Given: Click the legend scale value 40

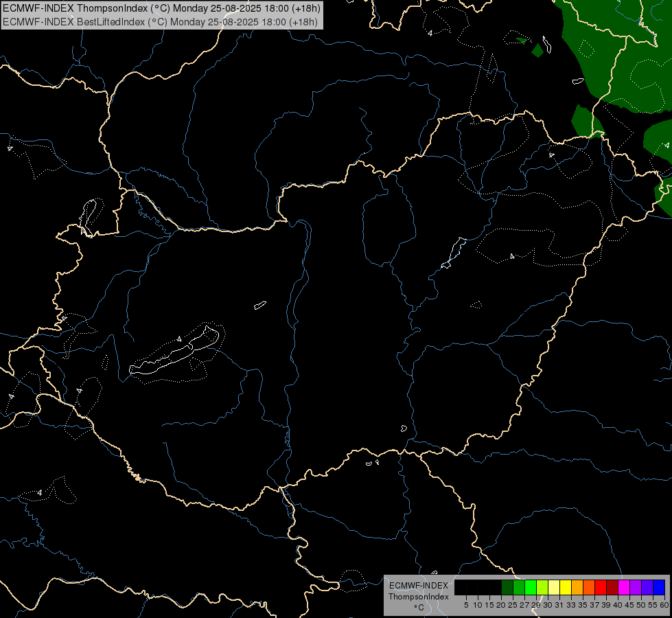Looking at the screenshot, I should tap(618, 605).
